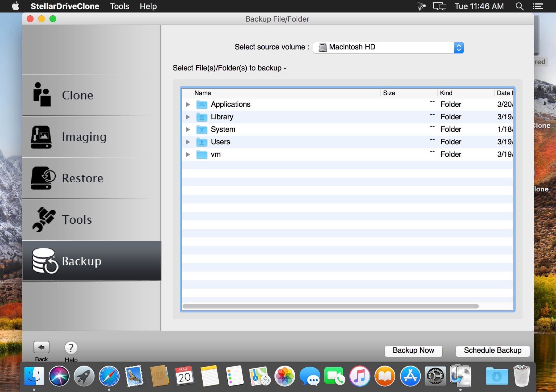Select the System folder icon
Viewport: 556px width, 392px height.
202,130
